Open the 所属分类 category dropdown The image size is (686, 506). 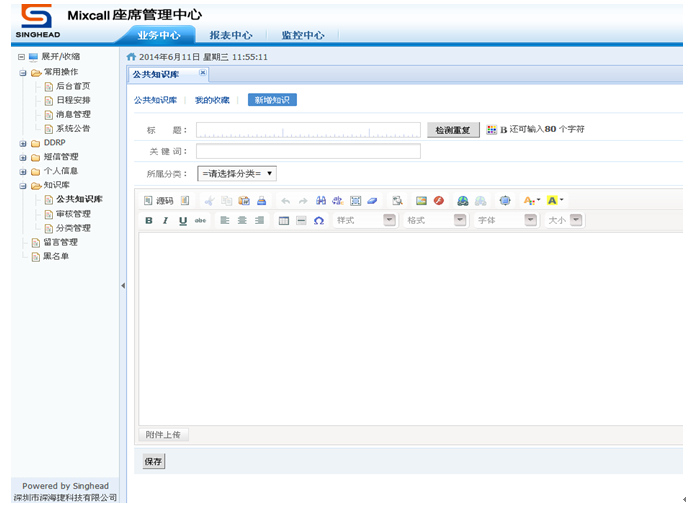click(236, 173)
